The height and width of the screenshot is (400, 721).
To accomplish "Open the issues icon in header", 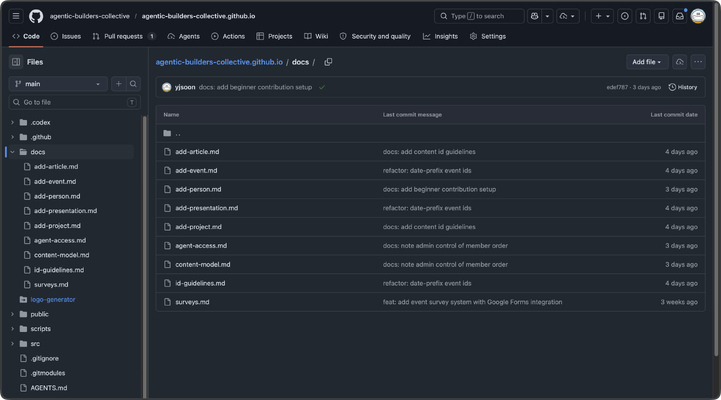I will coord(624,16).
